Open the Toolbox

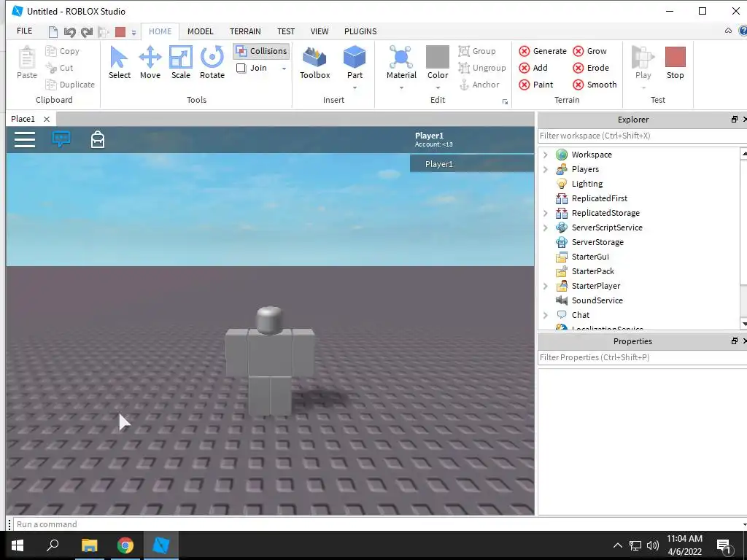(315, 63)
